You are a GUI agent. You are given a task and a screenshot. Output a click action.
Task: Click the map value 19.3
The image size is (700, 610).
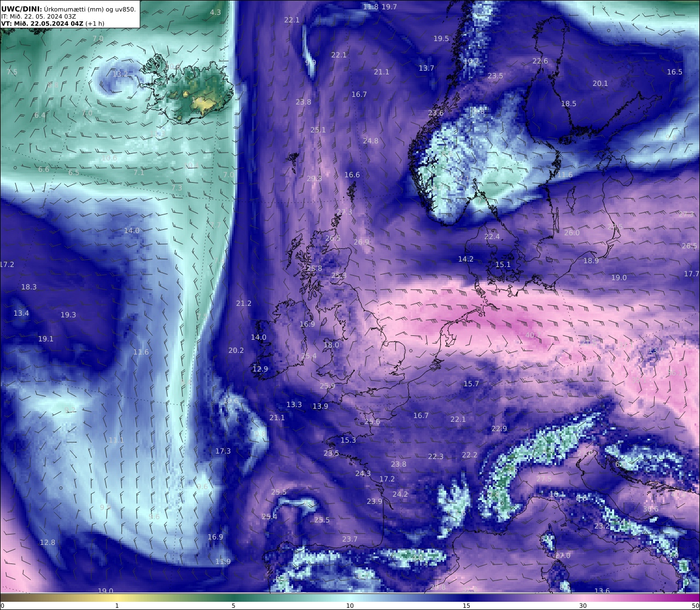pyautogui.click(x=68, y=315)
